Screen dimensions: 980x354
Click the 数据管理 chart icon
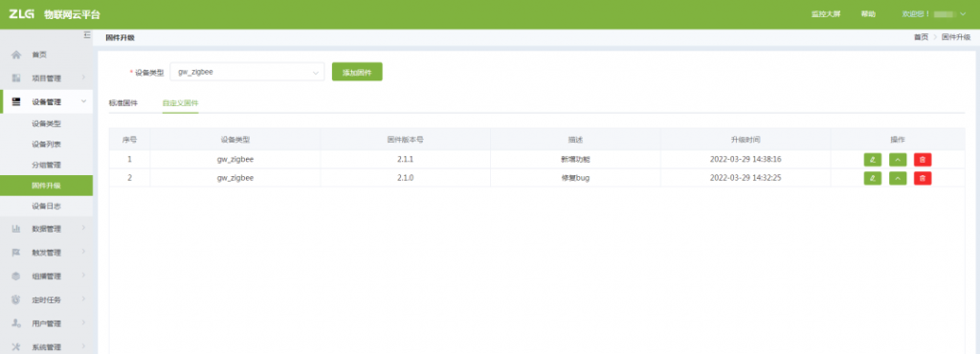(16, 229)
